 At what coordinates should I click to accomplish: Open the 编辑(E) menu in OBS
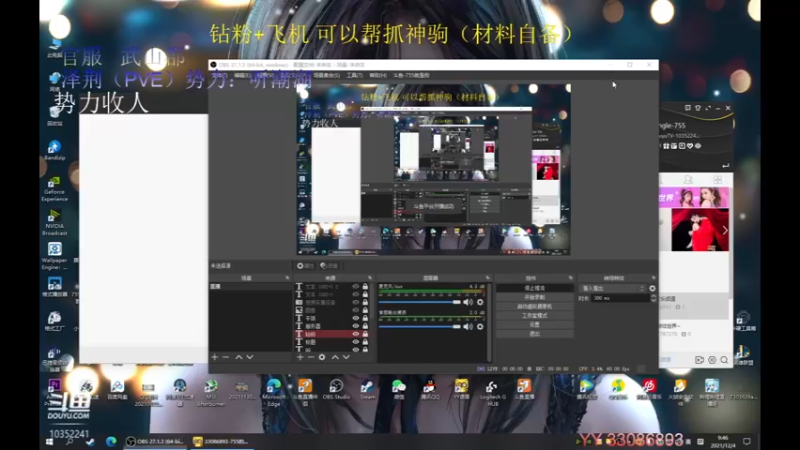(242, 76)
